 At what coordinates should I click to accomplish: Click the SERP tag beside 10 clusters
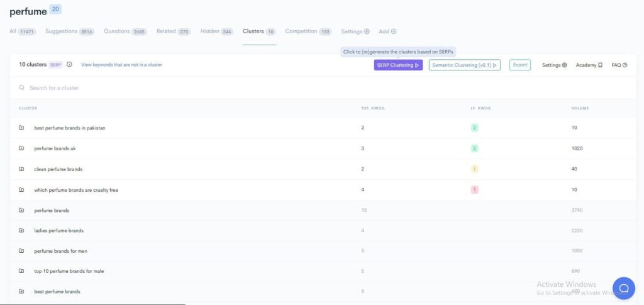(x=55, y=65)
